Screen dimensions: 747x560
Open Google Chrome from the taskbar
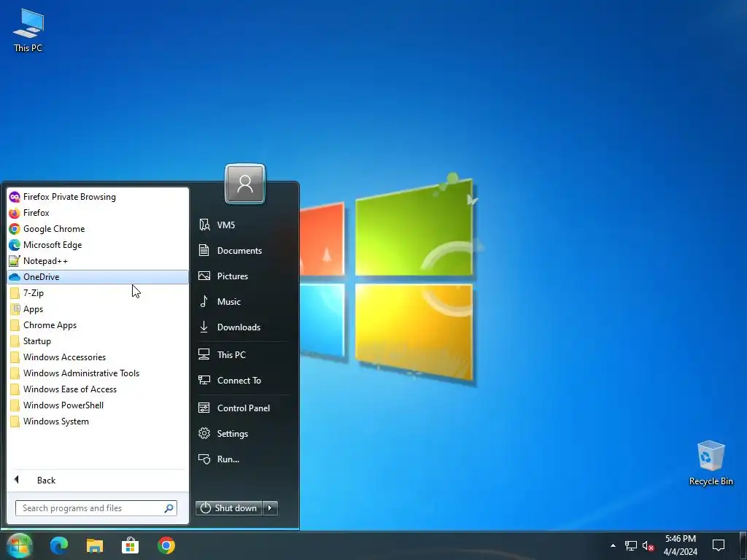pos(166,545)
